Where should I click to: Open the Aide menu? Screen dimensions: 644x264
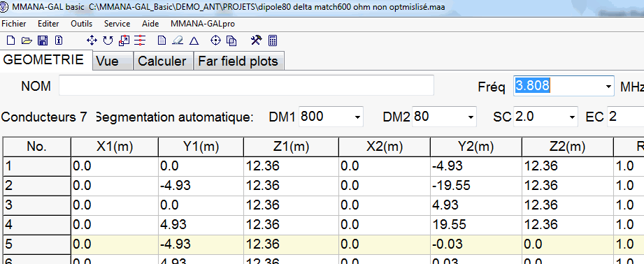pos(150,24)
